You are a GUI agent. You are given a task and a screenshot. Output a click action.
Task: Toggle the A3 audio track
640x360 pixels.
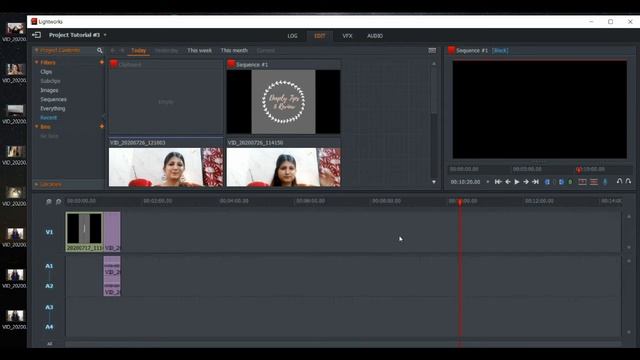click(x=49, y=307)
